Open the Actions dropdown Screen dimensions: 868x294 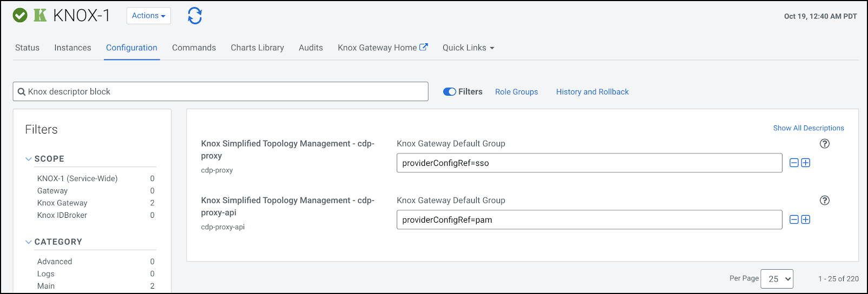coord(148,16)
